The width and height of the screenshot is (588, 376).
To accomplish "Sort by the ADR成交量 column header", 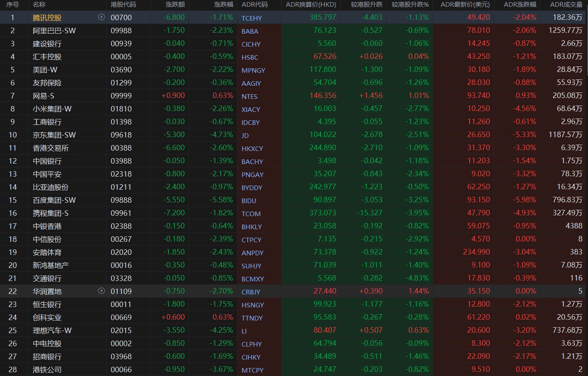I will pyautogui.click(x=566, y=5).
